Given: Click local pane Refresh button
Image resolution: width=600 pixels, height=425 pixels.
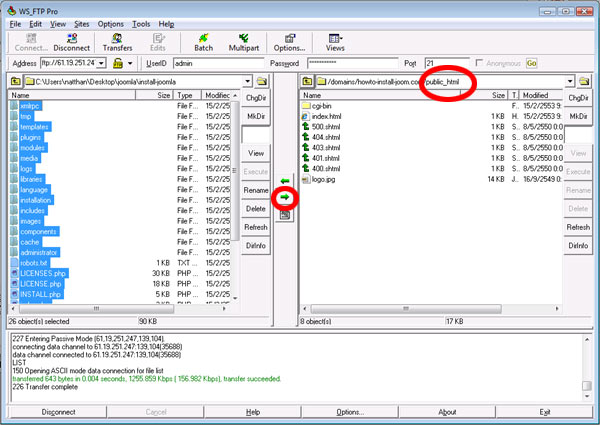Looking at the screenshot, I should pyautogui.click(x=256, y=227).
